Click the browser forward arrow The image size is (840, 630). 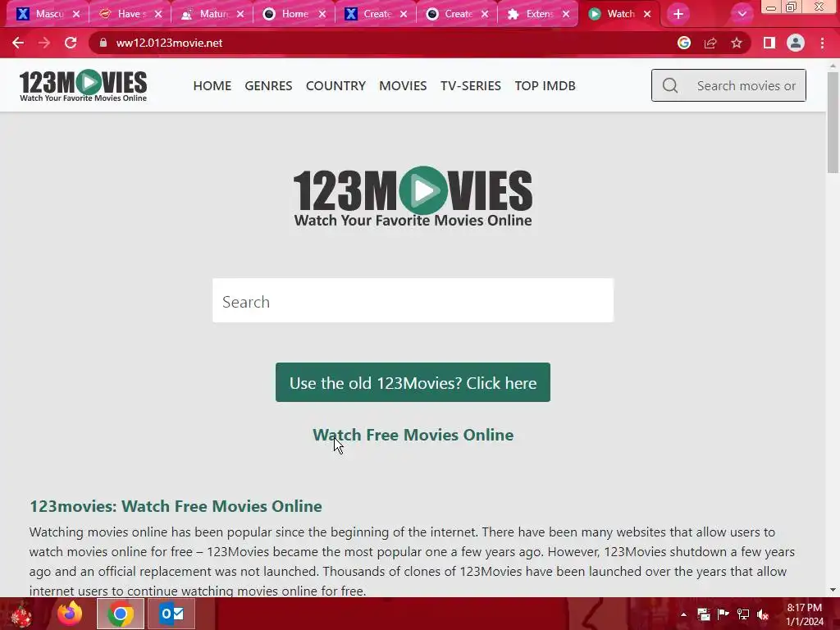tap(44, 43)
